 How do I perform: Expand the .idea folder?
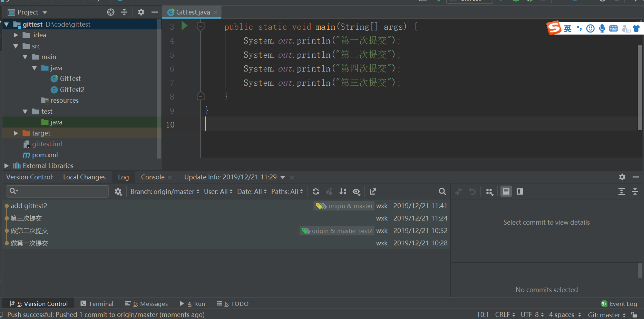pyautogui.click(x=16, y=35)
